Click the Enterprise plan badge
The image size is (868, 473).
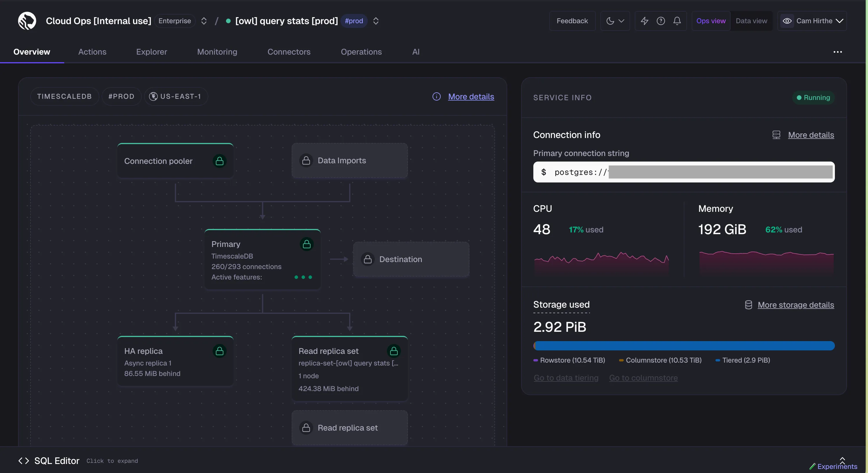[x=175, y=21]
